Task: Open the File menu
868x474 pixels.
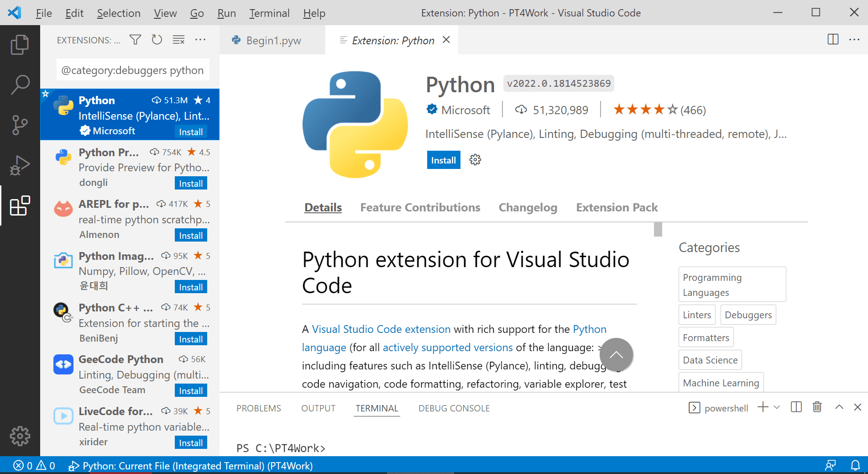Action: click(x=44, y=13)
